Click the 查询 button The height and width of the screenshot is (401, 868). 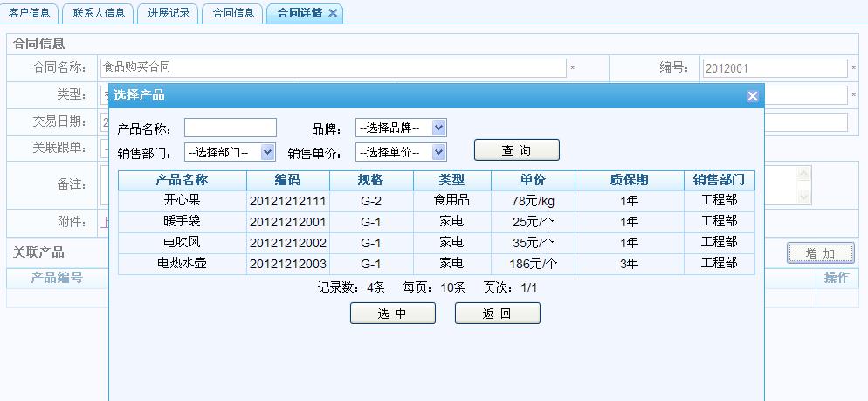(x=516, y=150)
